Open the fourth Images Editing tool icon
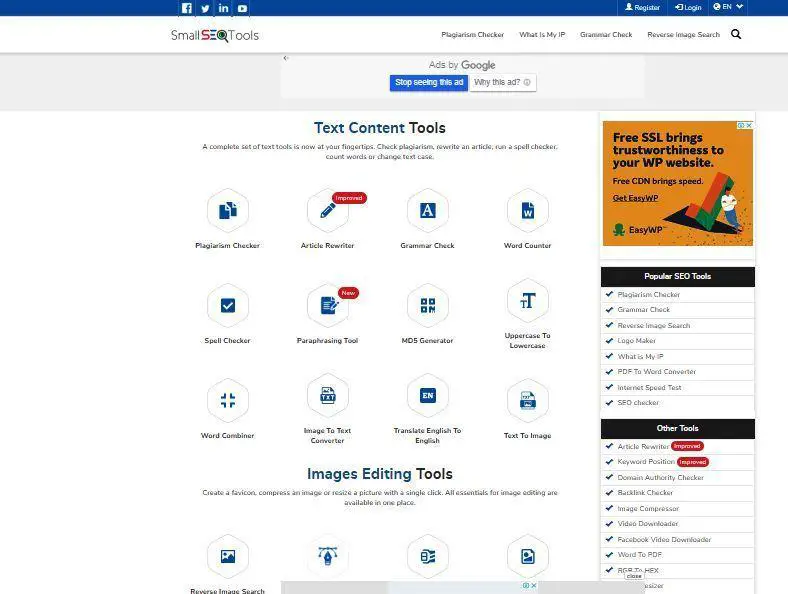 528,556
